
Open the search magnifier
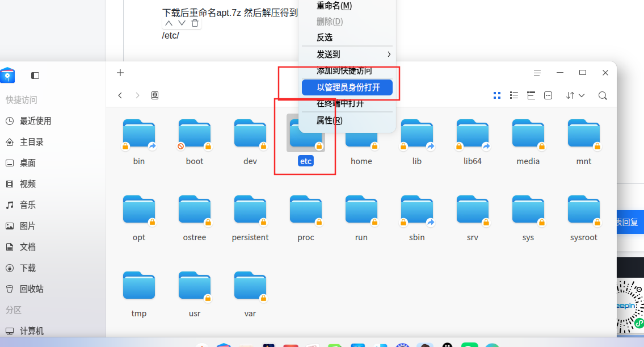603,96
